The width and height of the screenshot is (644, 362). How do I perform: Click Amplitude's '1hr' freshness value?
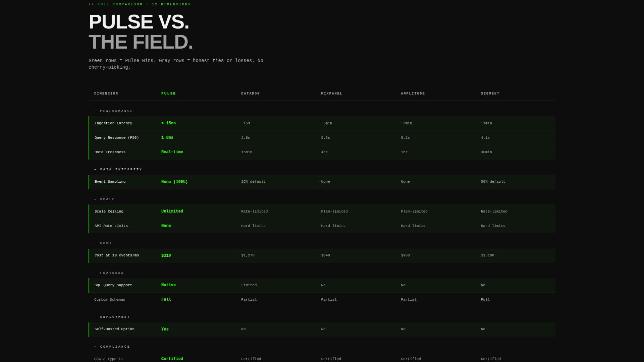tap(404, 152)
